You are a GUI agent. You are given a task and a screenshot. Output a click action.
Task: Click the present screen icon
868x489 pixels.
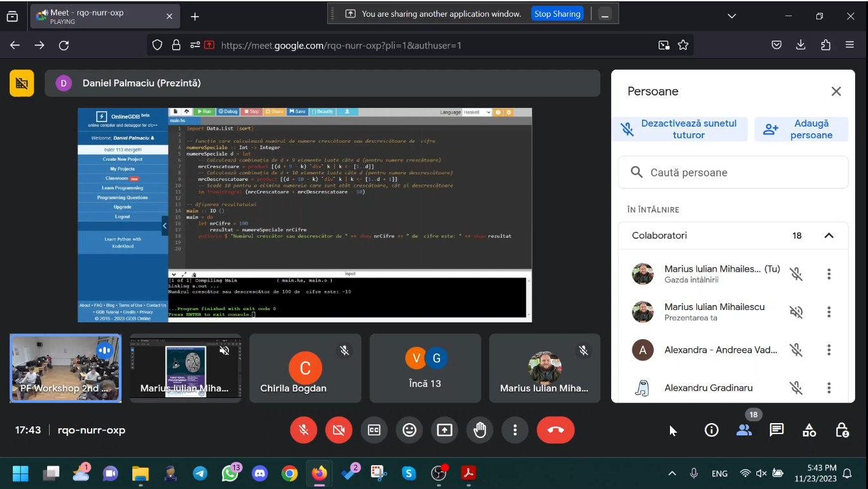pyautogui.click(x=445, y=430)
